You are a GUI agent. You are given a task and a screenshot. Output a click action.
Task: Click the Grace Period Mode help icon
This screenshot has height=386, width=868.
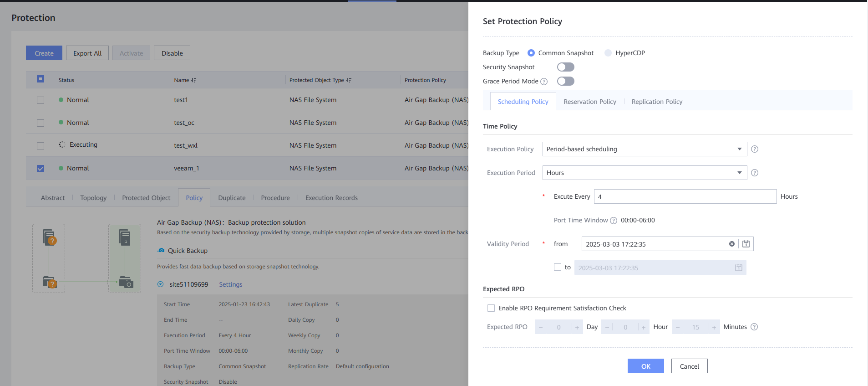pos(544,82)
